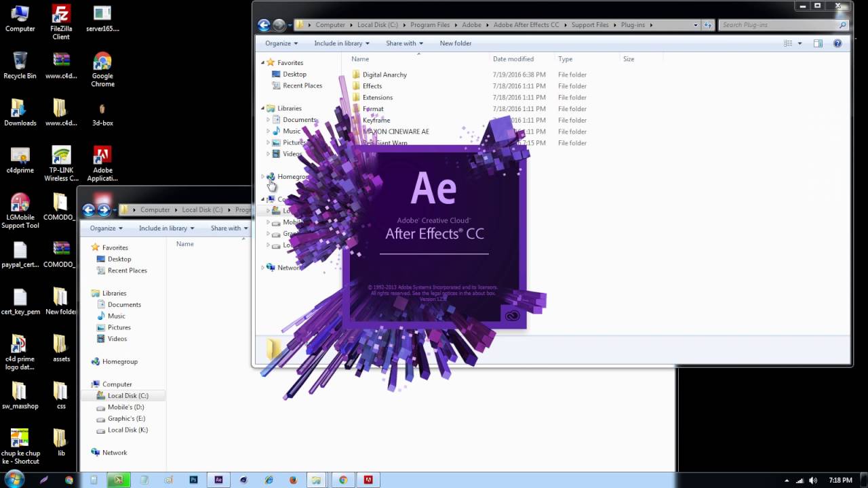The height and width of the screenshot is (488, 868).
Task: Open chup ke chup ke shortcut
Action: [20, 447]
